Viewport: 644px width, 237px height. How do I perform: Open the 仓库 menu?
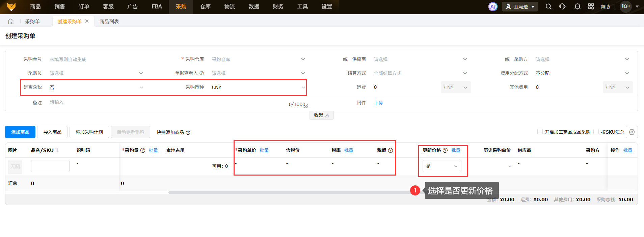(205, 7)
